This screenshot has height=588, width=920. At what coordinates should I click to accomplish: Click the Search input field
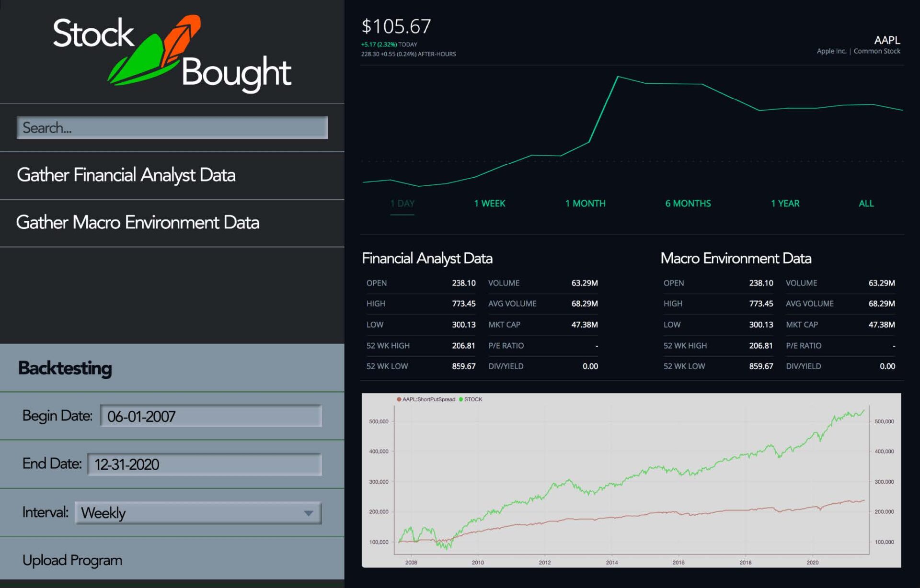(172, 128)
